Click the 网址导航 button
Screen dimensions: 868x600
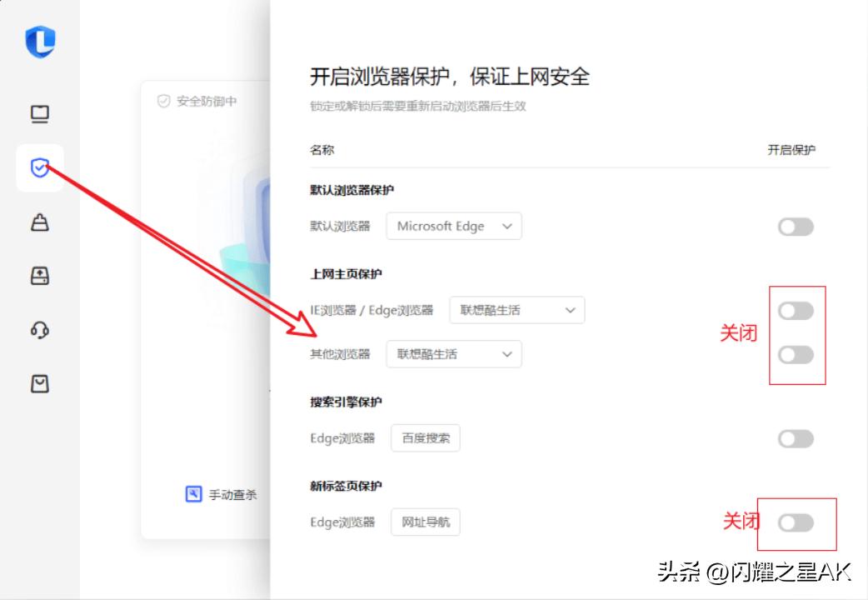[425, 522]
